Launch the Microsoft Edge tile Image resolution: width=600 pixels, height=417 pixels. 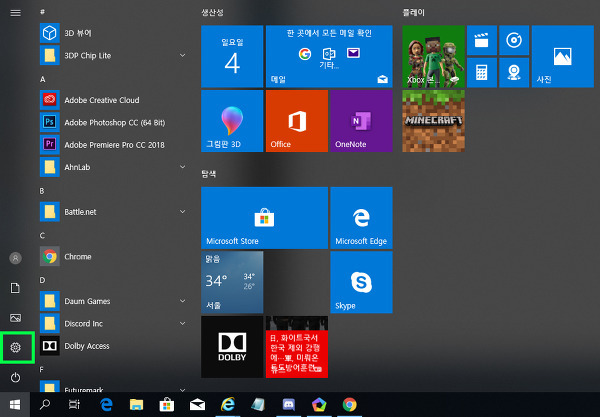(x=361, y=218)
